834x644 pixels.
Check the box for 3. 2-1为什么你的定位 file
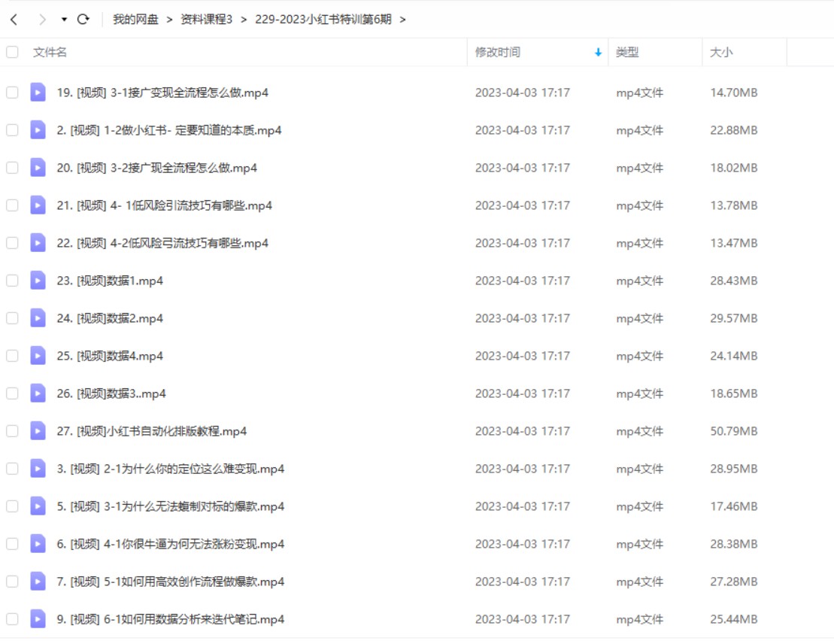point(12,469)
